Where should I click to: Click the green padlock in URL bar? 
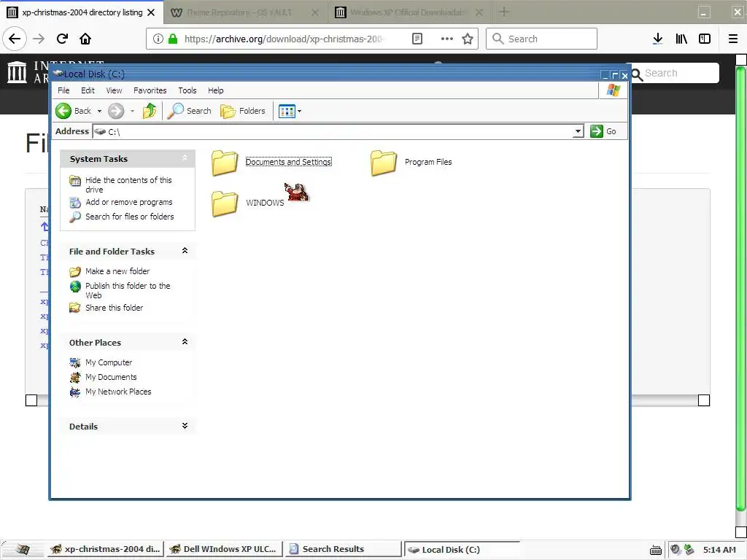[x=173, y=39]
